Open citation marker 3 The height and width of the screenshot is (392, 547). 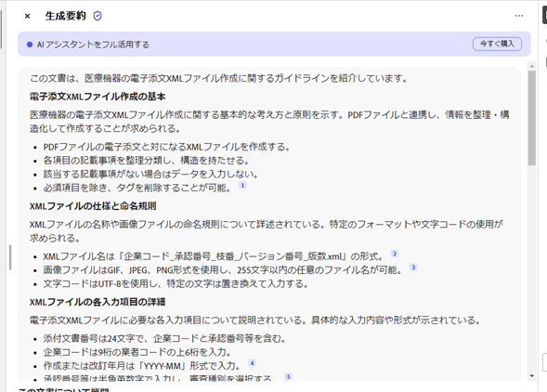[x=413, y=268]
